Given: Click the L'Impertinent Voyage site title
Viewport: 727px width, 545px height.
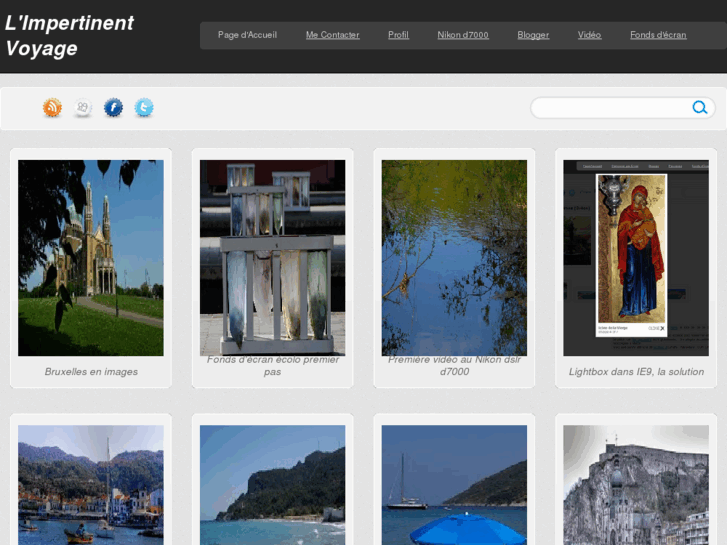Looking at the screenshot, I should [x=70, y=36].
